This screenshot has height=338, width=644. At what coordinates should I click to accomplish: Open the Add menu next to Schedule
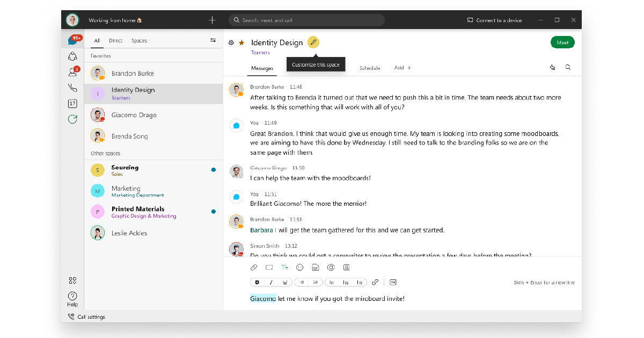[x=402, y=68]
